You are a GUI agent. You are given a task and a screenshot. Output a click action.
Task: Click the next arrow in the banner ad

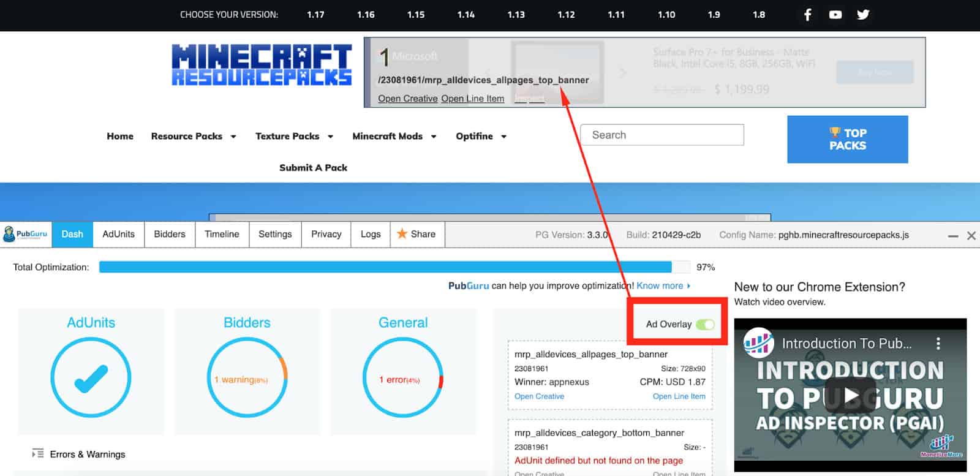[623, 73]
